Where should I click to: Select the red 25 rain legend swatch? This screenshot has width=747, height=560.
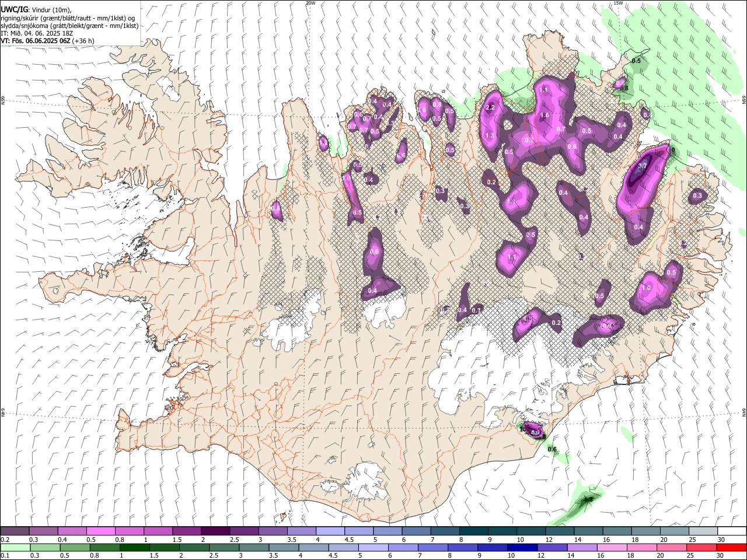[702, 548]
